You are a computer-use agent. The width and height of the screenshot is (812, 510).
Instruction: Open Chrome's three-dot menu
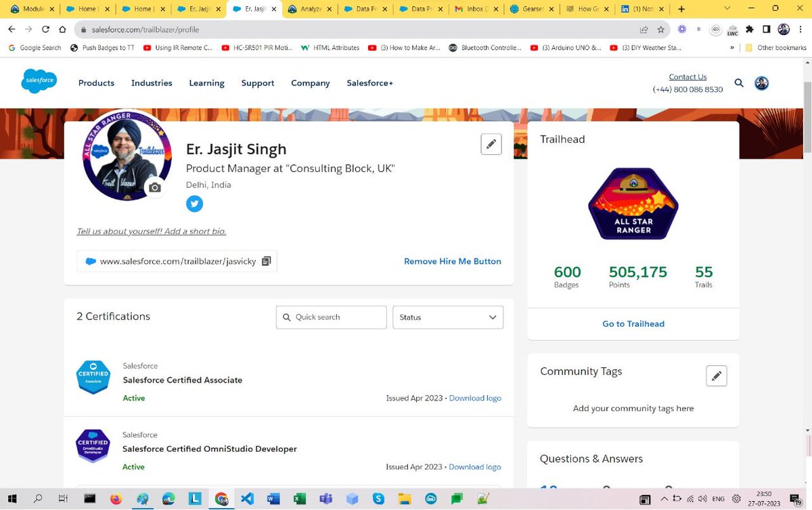(801, 30)
